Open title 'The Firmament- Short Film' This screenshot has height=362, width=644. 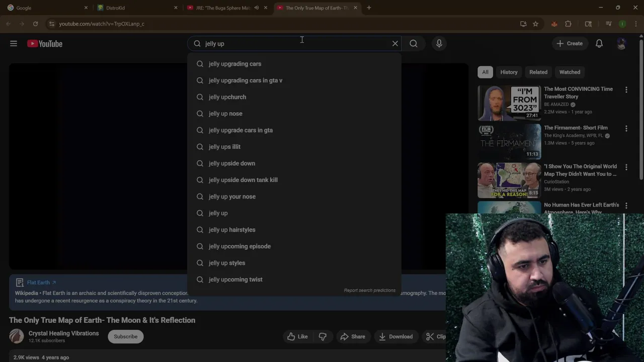pyautogui.click(x=576, y=128)
